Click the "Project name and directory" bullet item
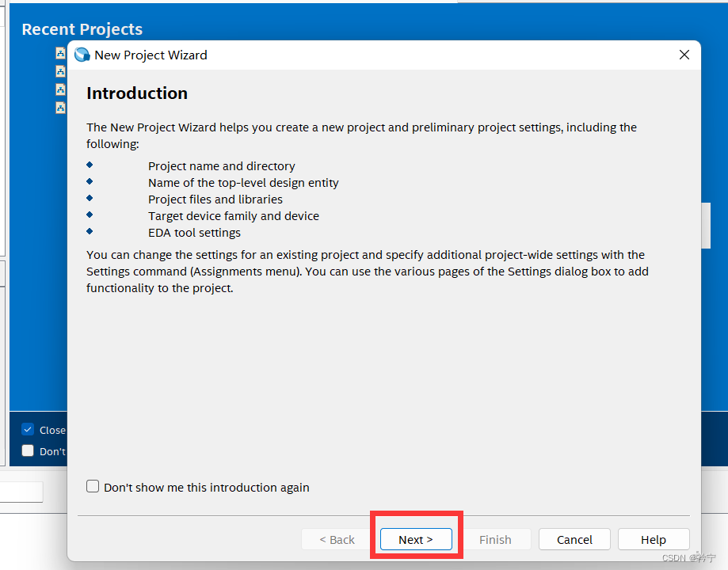The image size is (728, 570). 221,166
